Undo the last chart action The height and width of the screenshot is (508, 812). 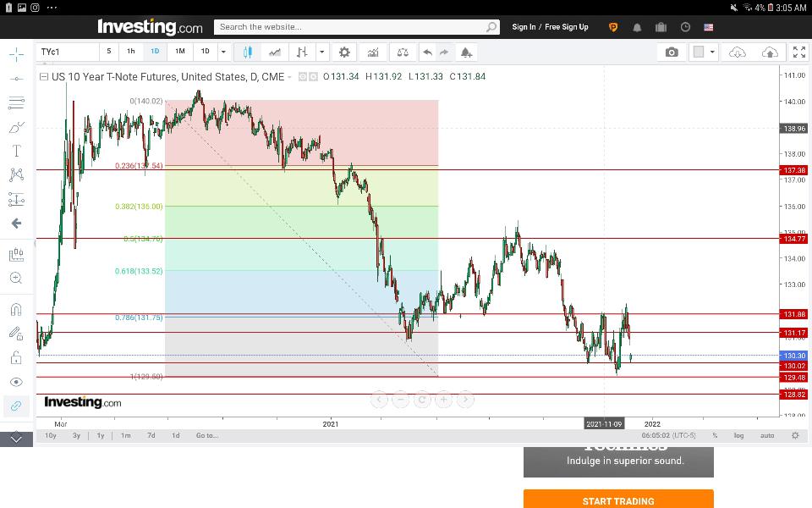click(427, 52)
